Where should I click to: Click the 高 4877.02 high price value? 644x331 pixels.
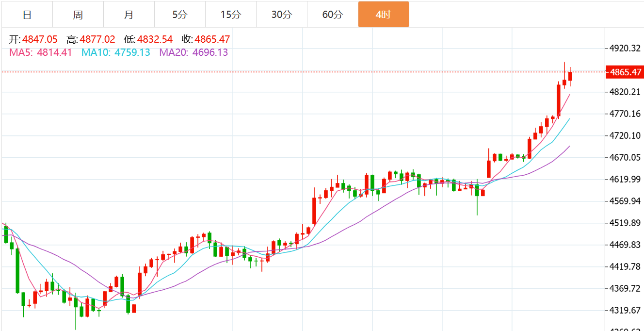tap(97, 40)
